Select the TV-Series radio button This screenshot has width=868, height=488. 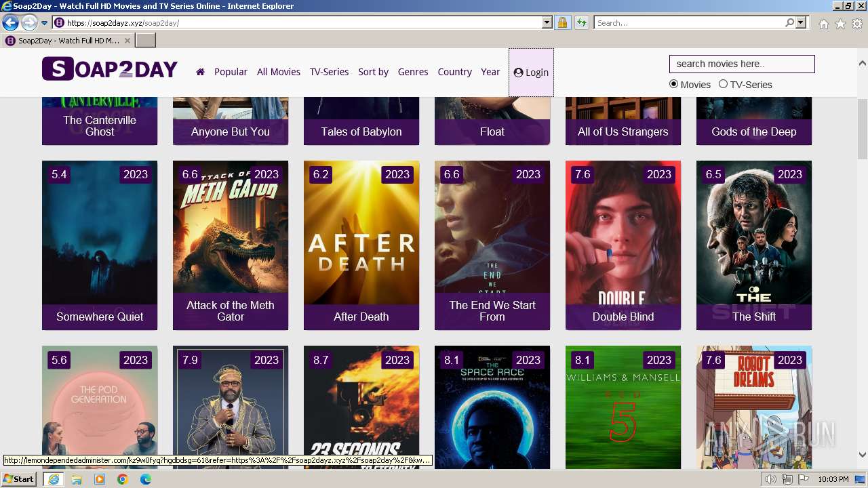pyautogui.click(x=723, y=84)
